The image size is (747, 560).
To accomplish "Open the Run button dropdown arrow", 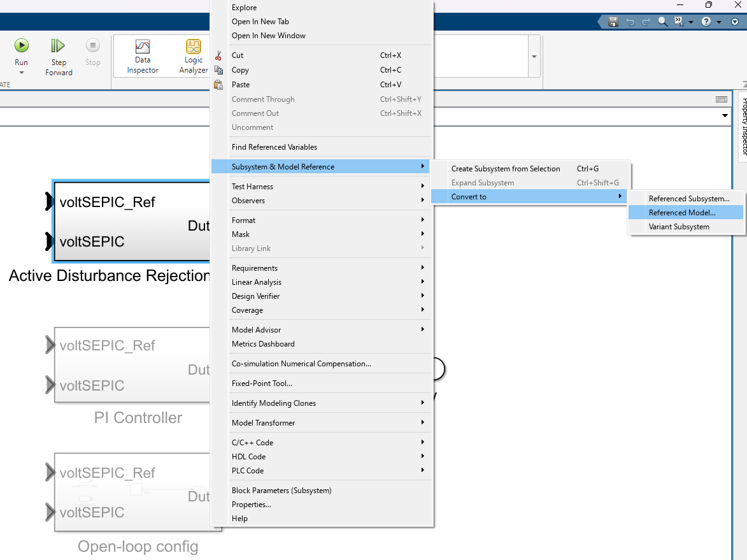I will 21,73.
